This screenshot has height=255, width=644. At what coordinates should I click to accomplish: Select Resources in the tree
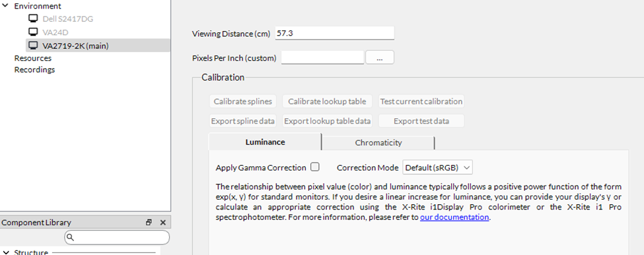(x=33, y=58)
